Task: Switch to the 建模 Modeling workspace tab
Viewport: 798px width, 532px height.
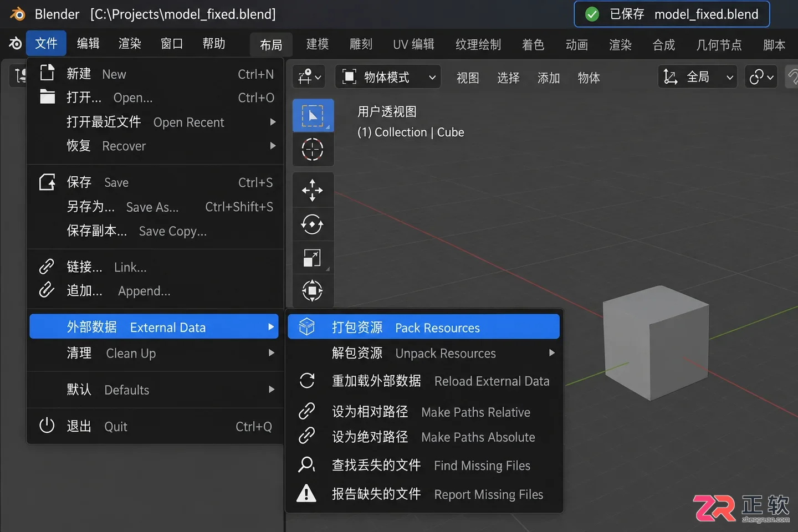Action: coord(318,44)
